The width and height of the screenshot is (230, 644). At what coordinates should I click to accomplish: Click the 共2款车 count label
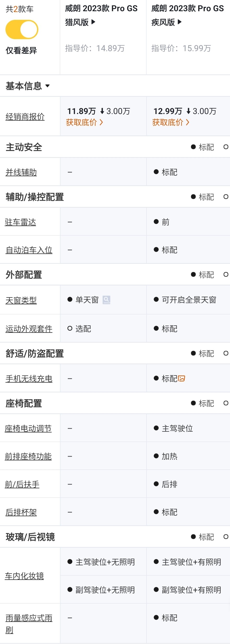[20, 9]
